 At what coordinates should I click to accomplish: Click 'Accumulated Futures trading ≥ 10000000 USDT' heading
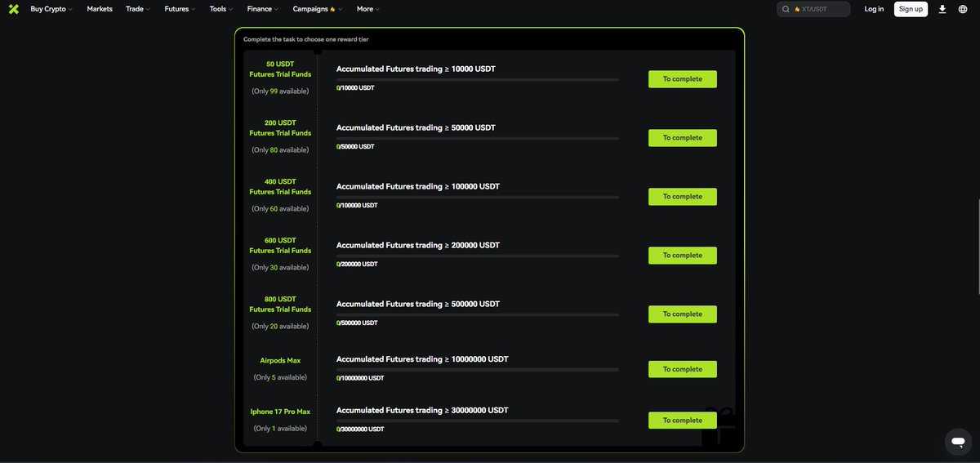click(422, 359)
